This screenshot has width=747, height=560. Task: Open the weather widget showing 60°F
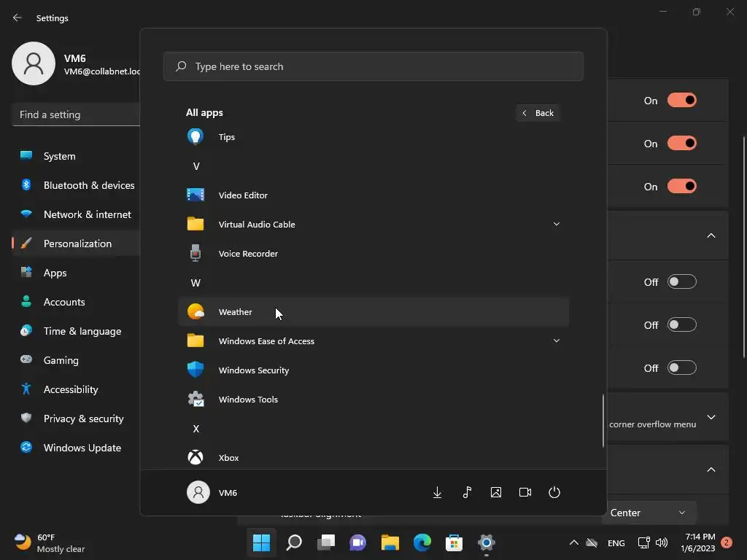coord(49,542)
